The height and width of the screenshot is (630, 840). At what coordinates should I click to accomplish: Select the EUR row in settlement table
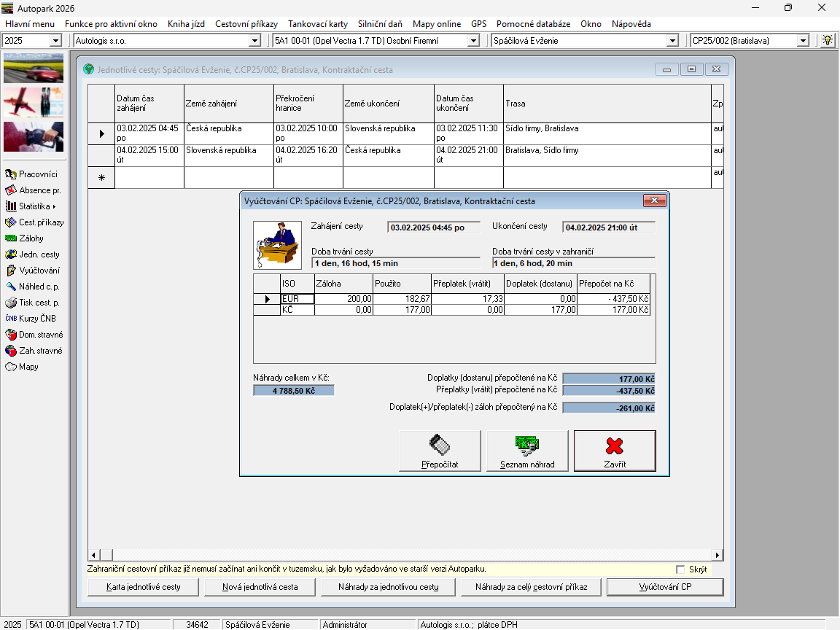[x=297, y=299]
